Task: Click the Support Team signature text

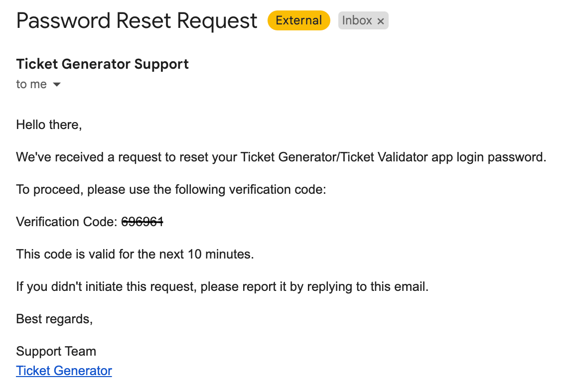Action: [x=56, y=351]
